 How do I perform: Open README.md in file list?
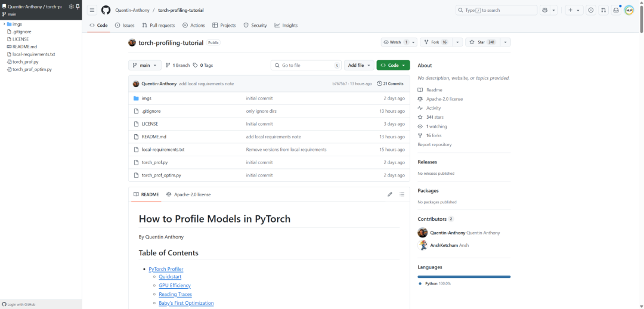pyautogui.click(x=154, y=137)
